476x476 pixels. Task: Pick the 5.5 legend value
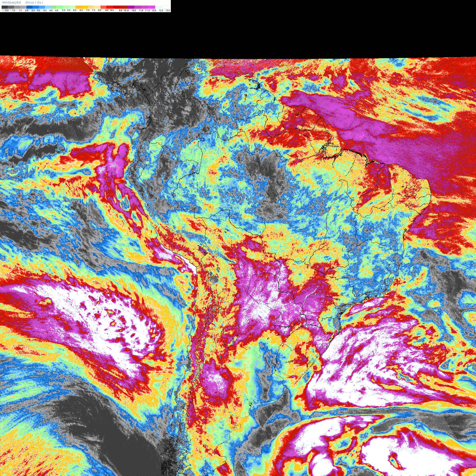69,10
